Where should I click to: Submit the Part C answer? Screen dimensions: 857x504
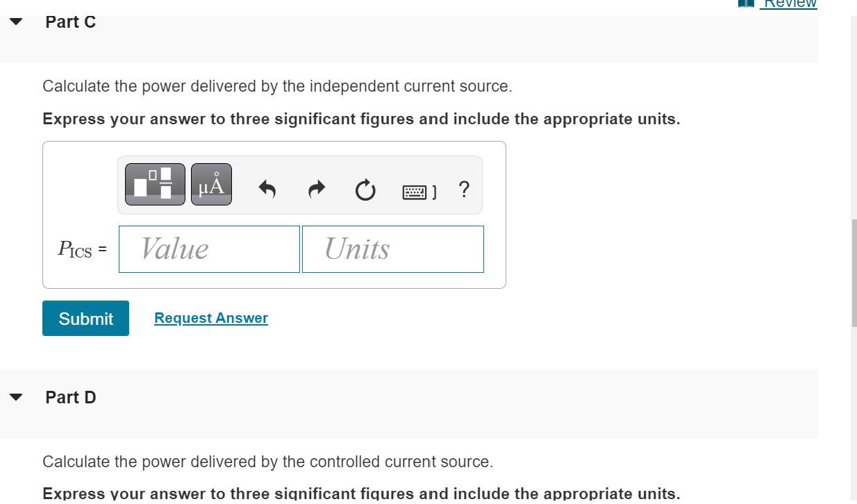click(x=85, y=318)
